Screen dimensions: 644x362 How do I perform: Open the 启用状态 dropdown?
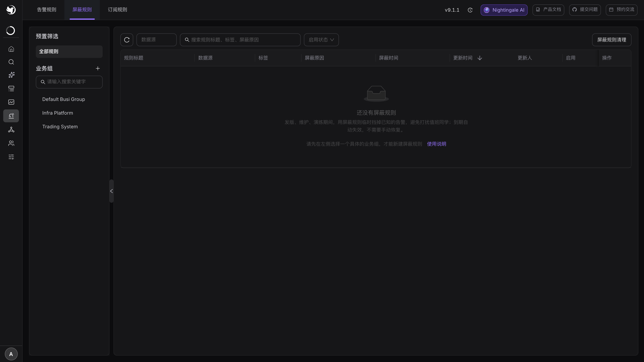tap(321, 40)
